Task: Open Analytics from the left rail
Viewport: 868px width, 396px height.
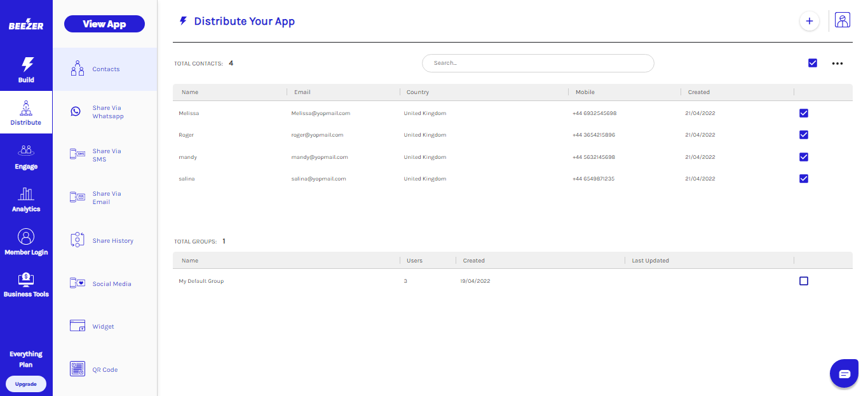Action: (x=26, y=199)
